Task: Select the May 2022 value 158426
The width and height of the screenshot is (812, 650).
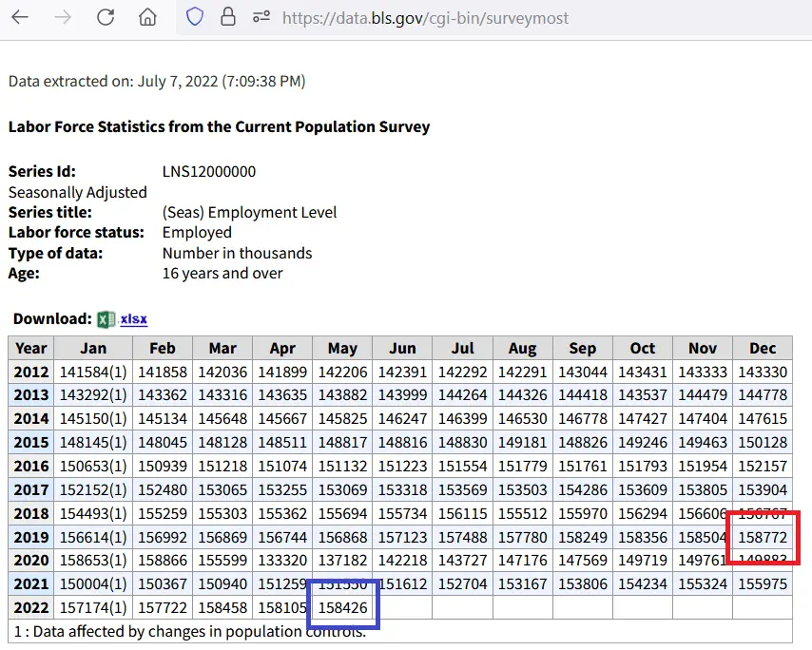Action: click(x=342, y=606)
